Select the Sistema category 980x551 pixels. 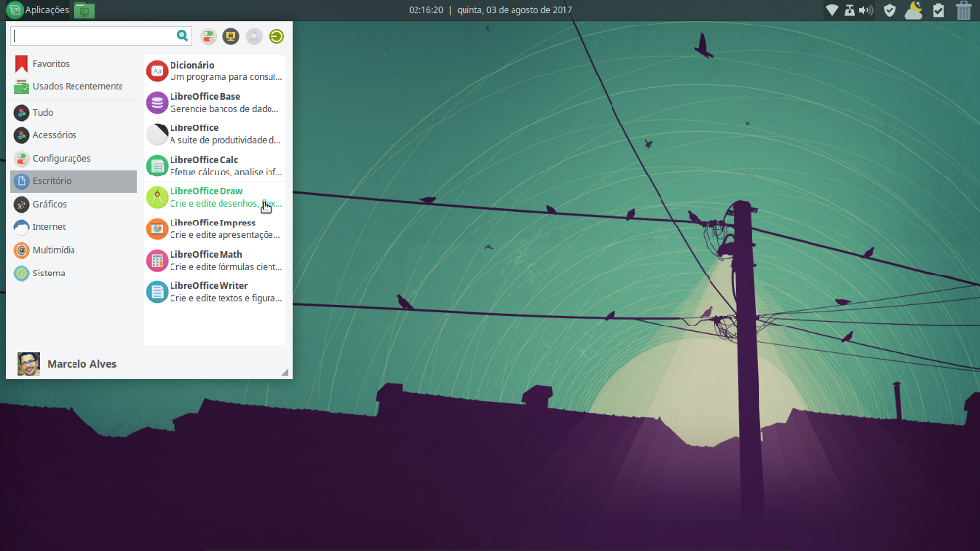coord(73,274)
